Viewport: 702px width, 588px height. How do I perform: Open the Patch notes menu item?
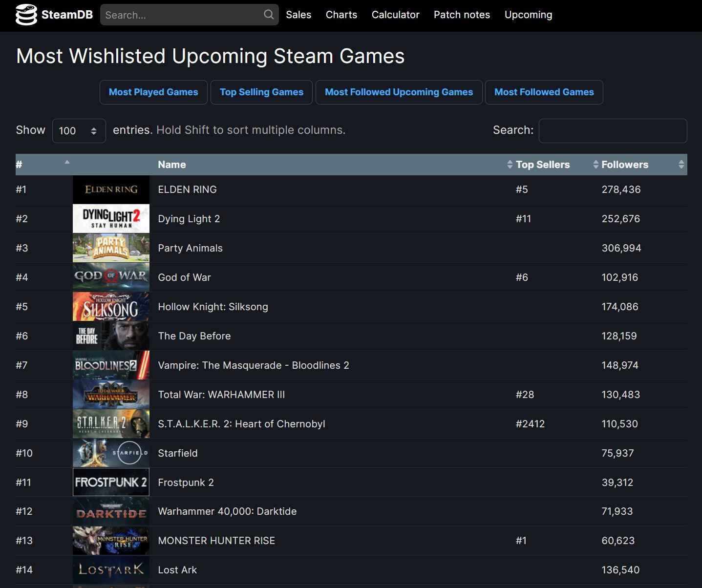(462, 15)
